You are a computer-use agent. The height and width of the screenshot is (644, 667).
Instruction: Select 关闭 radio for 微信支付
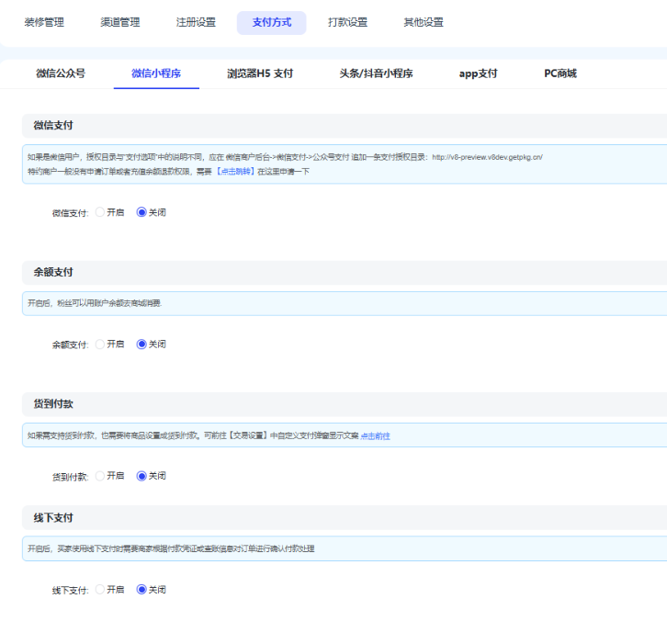point(141,212)
